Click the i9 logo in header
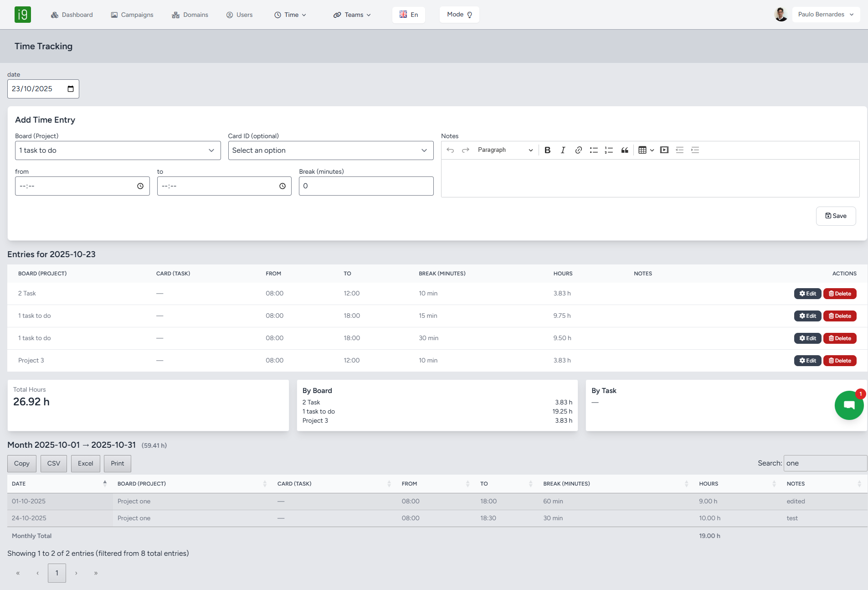This screenshot has width=868, height=590. [x=23, y=15]
